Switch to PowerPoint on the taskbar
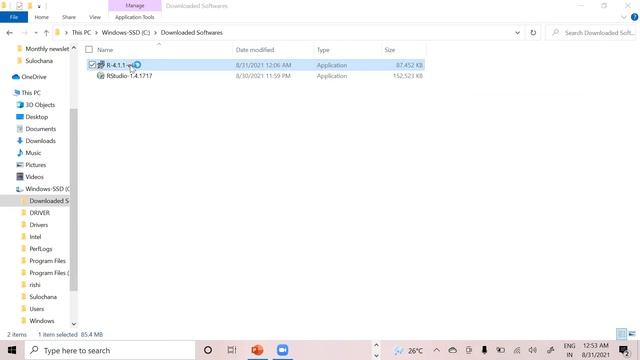Screen dimensions: 640x360 pos(257,350)
